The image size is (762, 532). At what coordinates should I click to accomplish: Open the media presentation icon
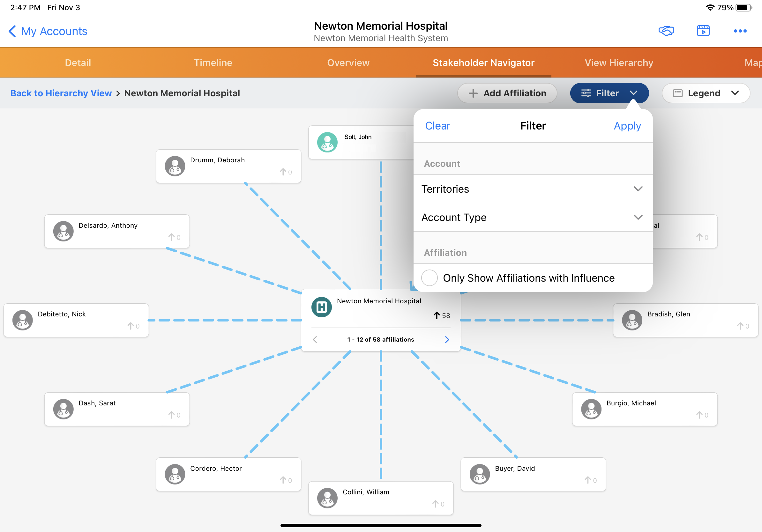pyautogui.click(x=703, y=31)
